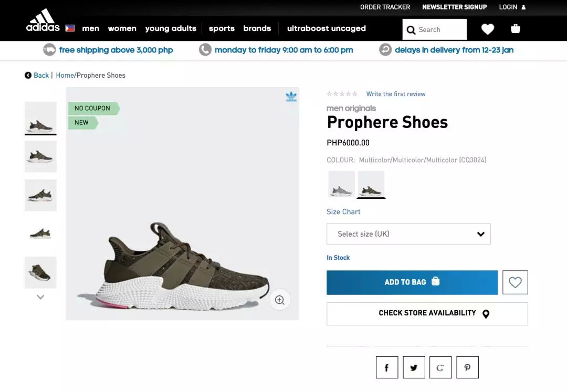
Task: Open the men menu
Action: (x=90, y=28)
